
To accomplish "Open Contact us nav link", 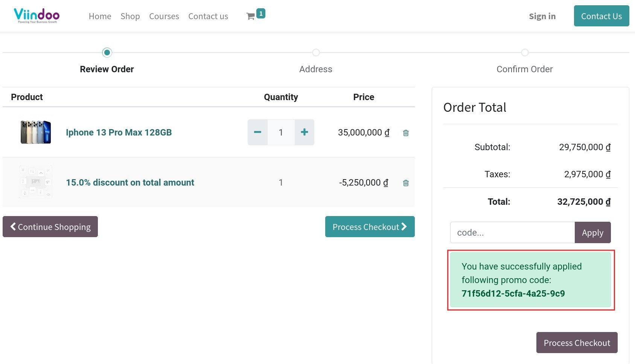I will coord(208,16).
